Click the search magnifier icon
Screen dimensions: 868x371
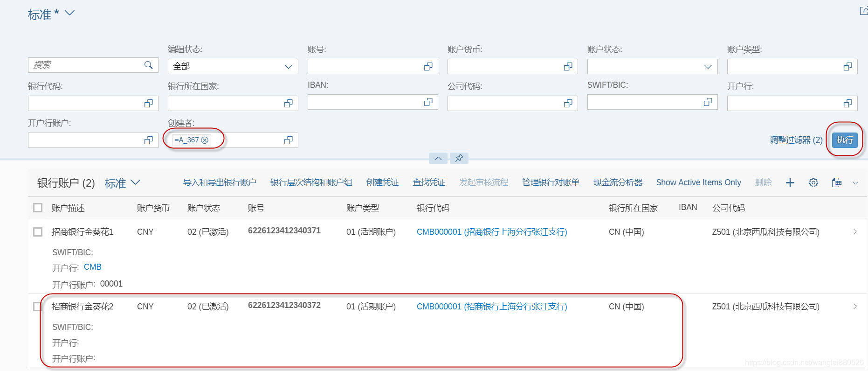click(x=148, y=65)
